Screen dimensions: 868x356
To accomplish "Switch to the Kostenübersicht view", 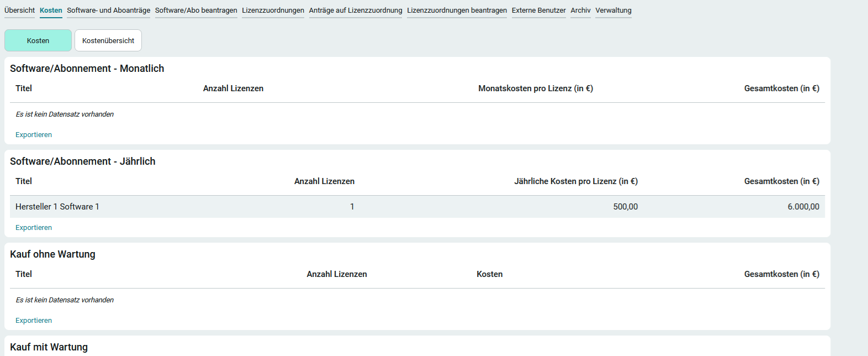I will coord(108,40).
